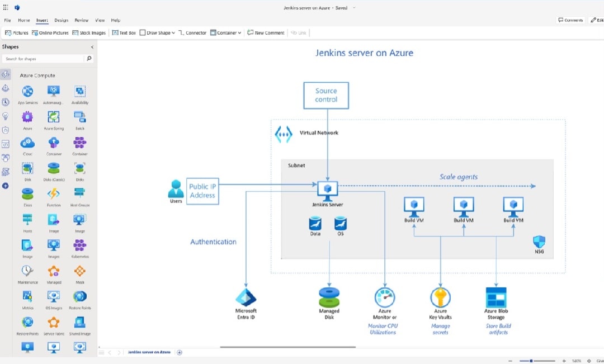Add a New Comment
Image resolution: width=604 pixels, height=364 pixels.
point(266,33)
